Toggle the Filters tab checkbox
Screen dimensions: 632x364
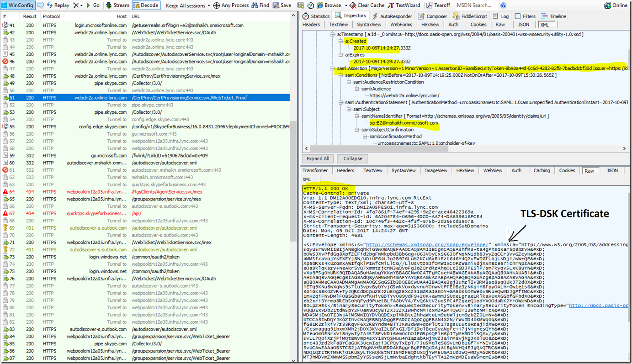point(518,16)
